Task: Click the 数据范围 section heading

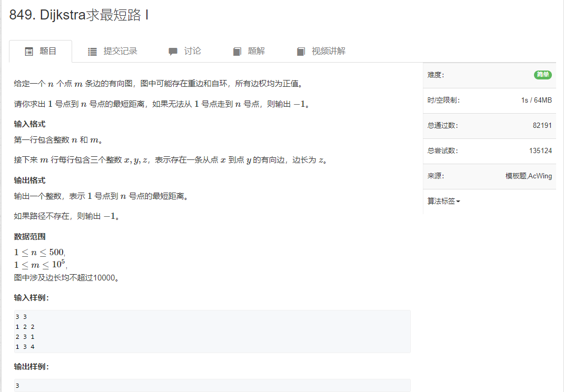Action: pyautogui.click(x=30, y=236)
